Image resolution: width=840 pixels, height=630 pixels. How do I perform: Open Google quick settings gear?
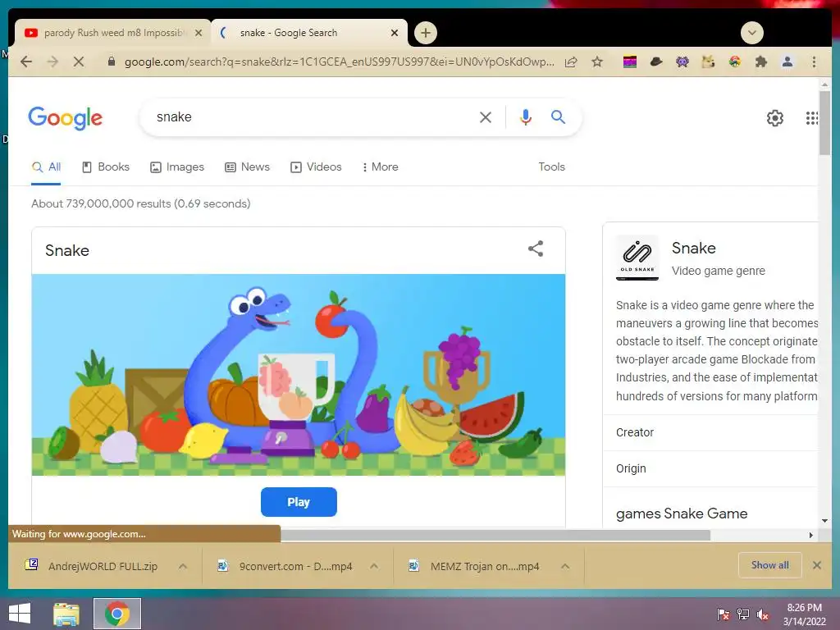tap(774, 118)
